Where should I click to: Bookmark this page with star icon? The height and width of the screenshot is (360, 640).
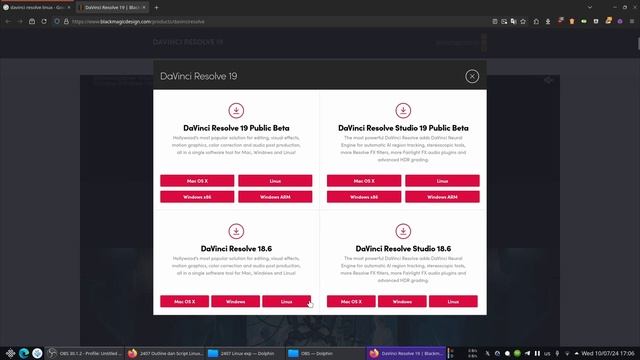coord(523,21)
